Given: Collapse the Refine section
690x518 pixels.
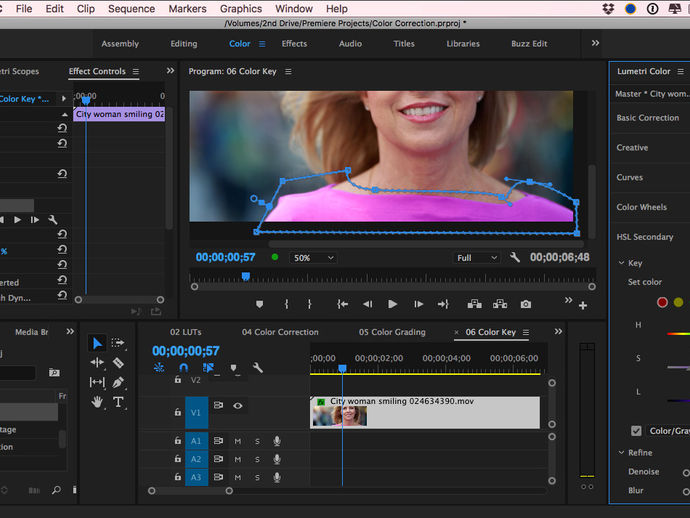Looking at the screenshot, I should (621, 452).
